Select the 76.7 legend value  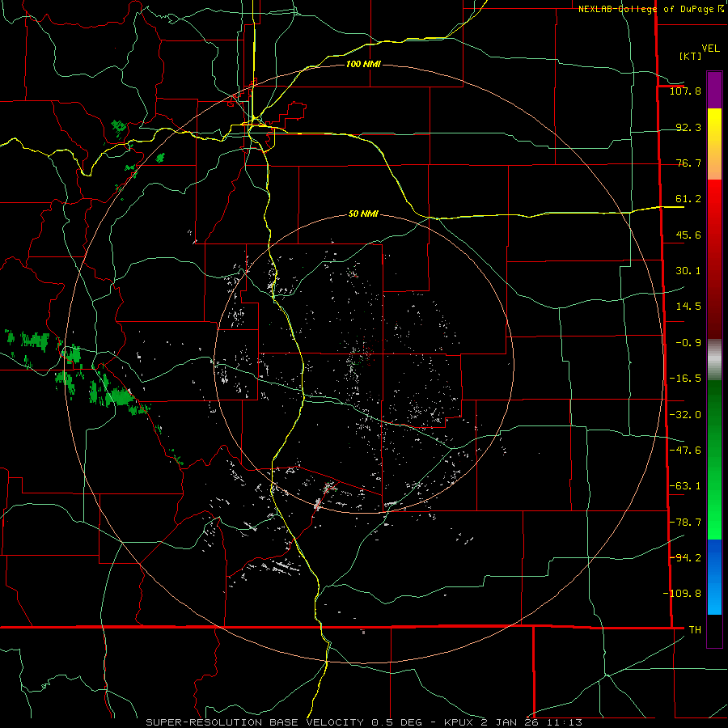click(x=688, y=163)
